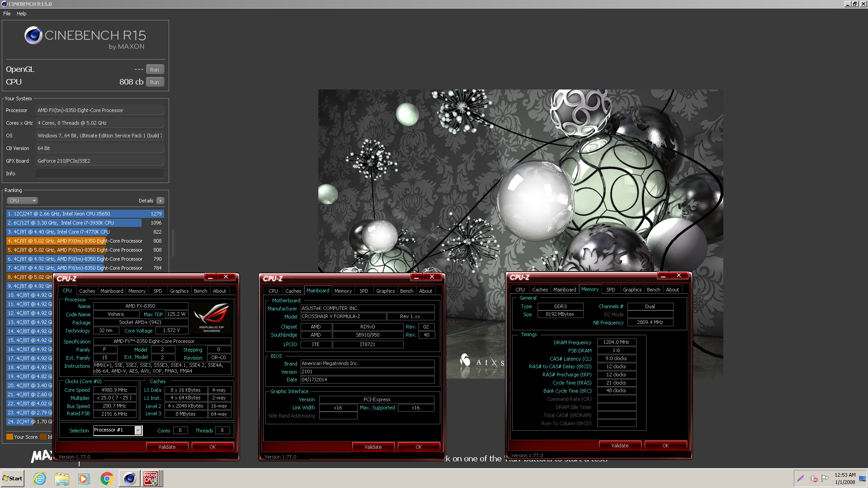The width and height of the screenshot is (868, 488).
Task: Open About tab in left CPU-Z window
Action: pos(220,291)
